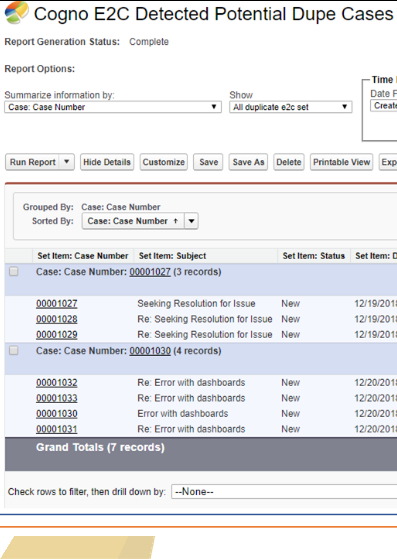Click the Save button

click(208, 162)
